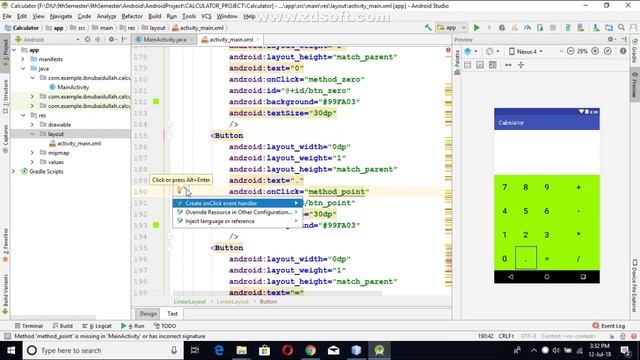
Task: Select MainActivity in project tree
Action: coord(69,87)
